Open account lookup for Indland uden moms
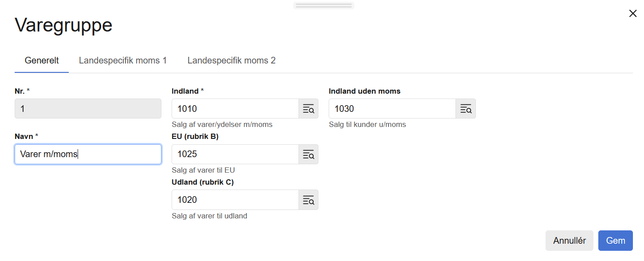 [x=465, y=109]
